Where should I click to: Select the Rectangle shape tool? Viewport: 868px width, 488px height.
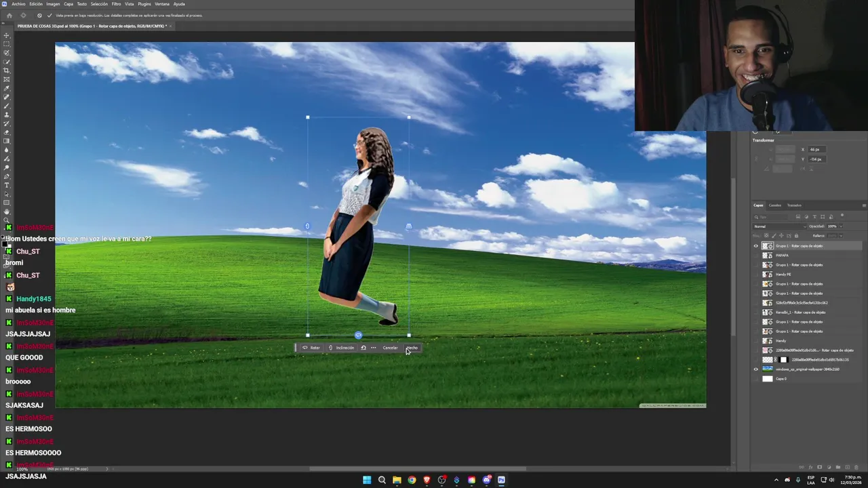click(7, 203)
